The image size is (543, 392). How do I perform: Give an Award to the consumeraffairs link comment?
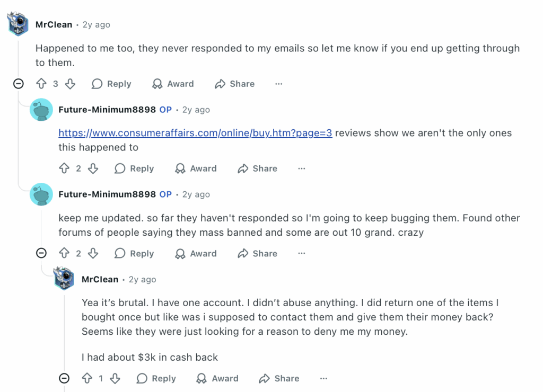[196, 168]
